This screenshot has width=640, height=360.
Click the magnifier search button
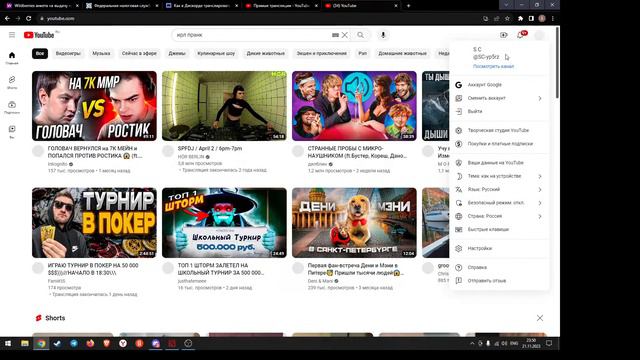(360, 35)
